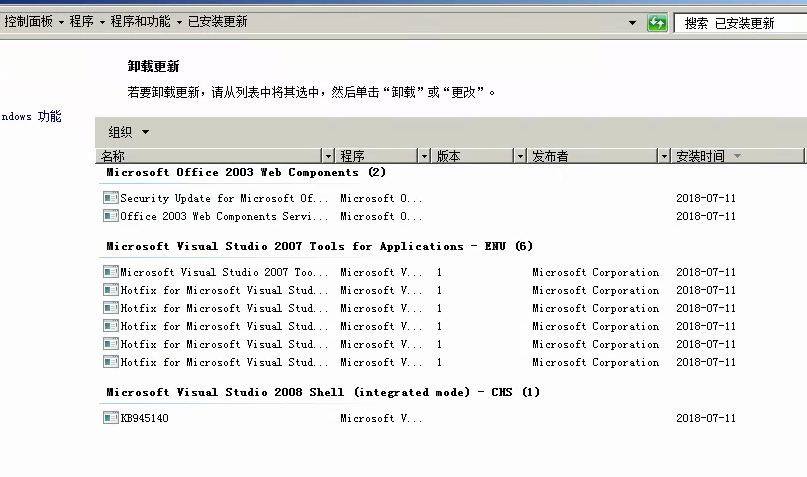Click Microsoft Corporation publisher in Visual Studio 2007 Too... row
This screenshot has width=807, height=477.
click(x=595, y=272)
